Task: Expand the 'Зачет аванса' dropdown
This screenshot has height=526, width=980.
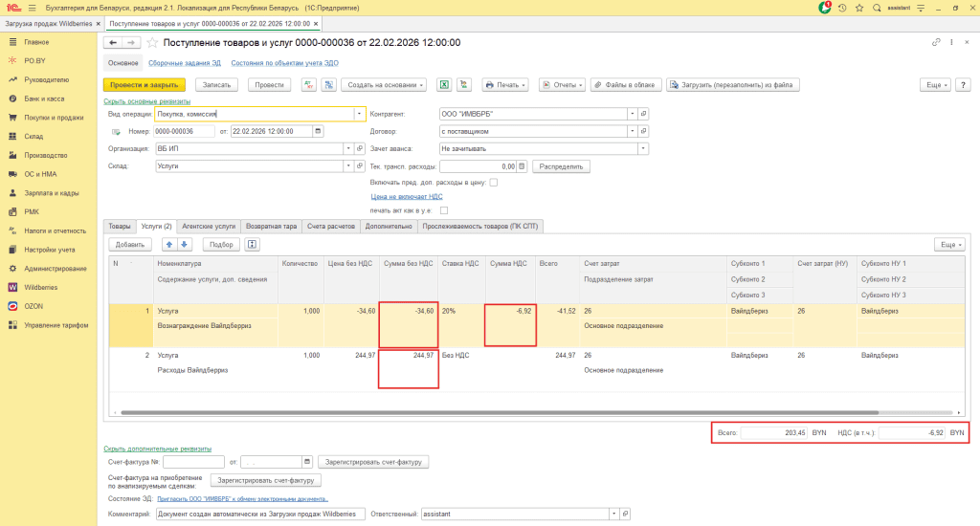Action: click(643, 148)
